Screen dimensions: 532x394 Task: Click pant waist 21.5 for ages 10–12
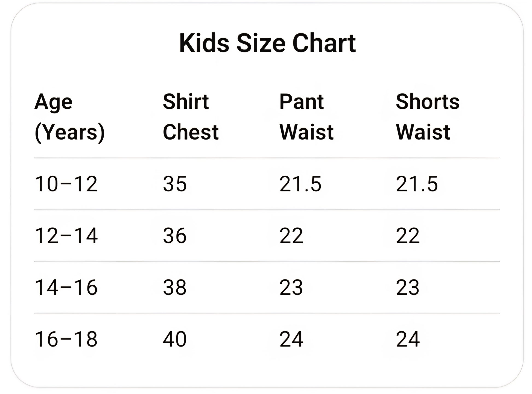[x=300, y=184]
